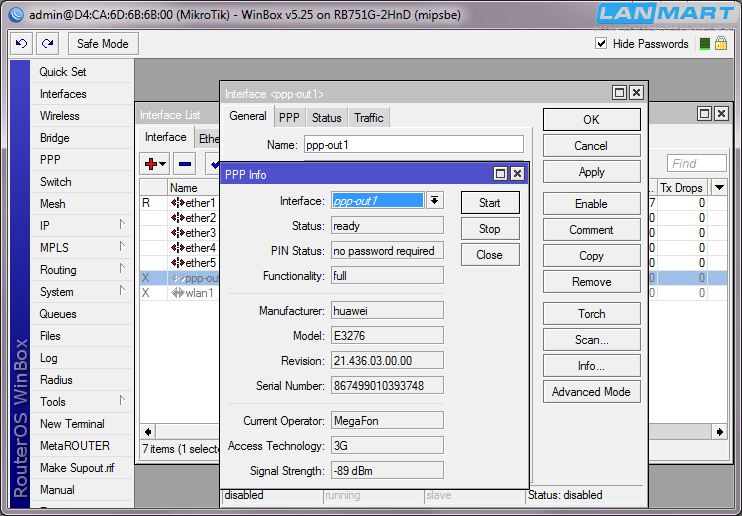Click the Redo arrow icon

coord(47,44)
